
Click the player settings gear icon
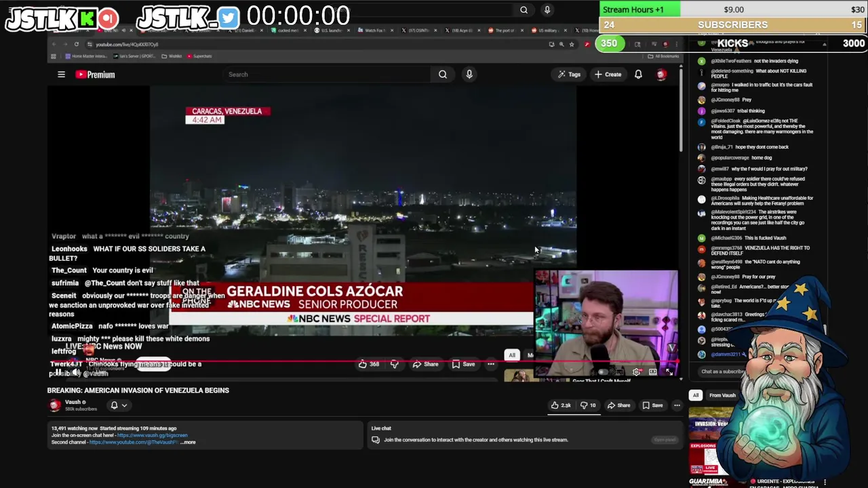pos(636,372)
